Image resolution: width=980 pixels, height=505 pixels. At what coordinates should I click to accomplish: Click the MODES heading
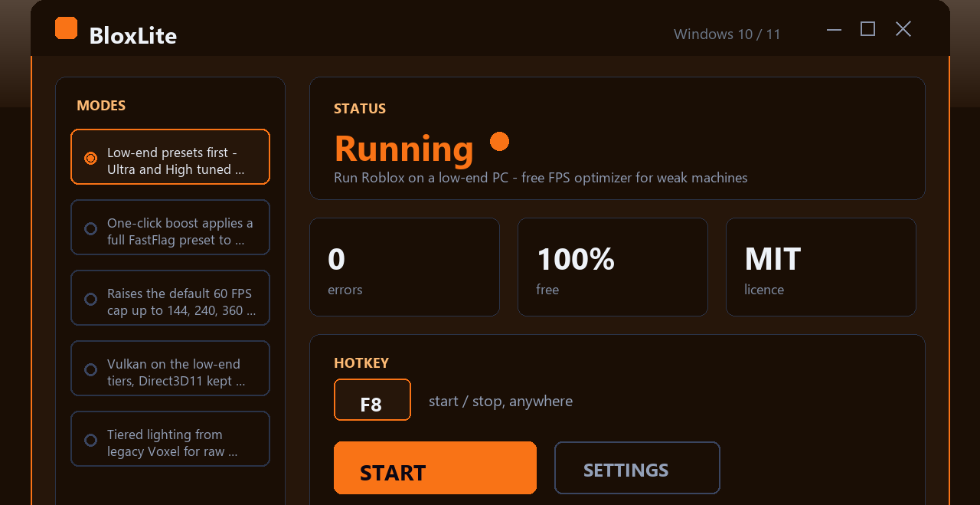pos(101,106)
